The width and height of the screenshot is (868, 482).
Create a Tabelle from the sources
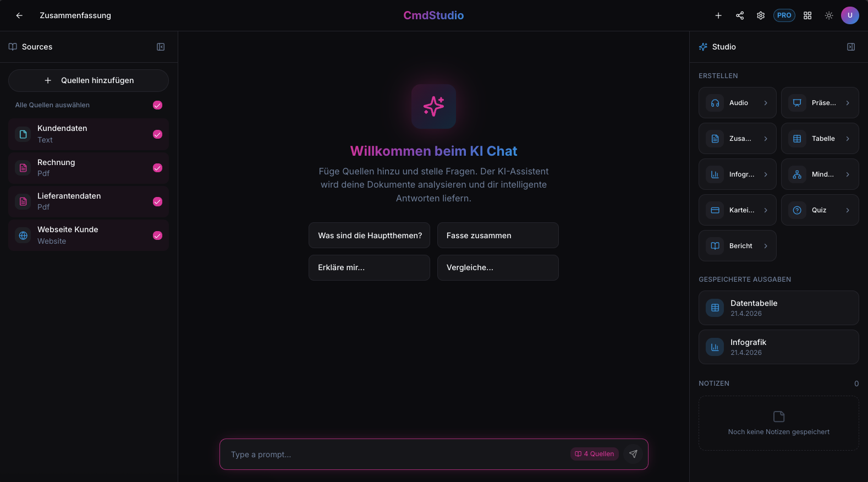[x=820, y=138]
